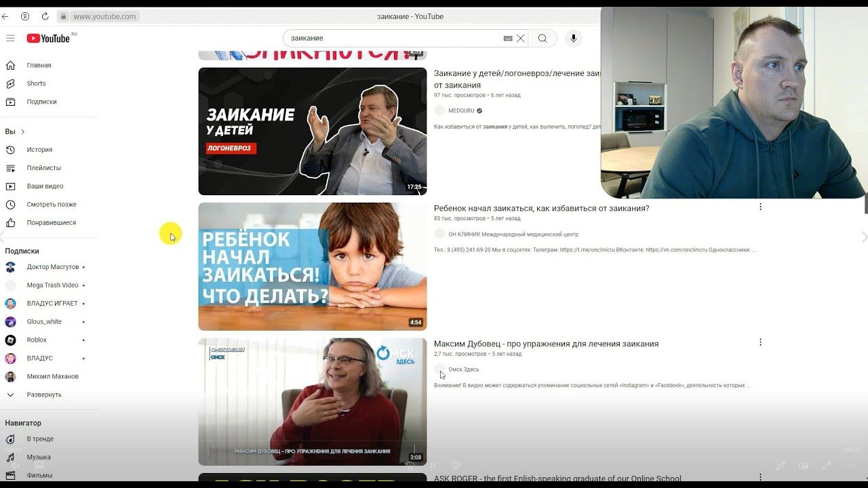The height and width of the screenshot is (488, 868).
Task: Click the browser account circle icon
Action: point(25,16)
